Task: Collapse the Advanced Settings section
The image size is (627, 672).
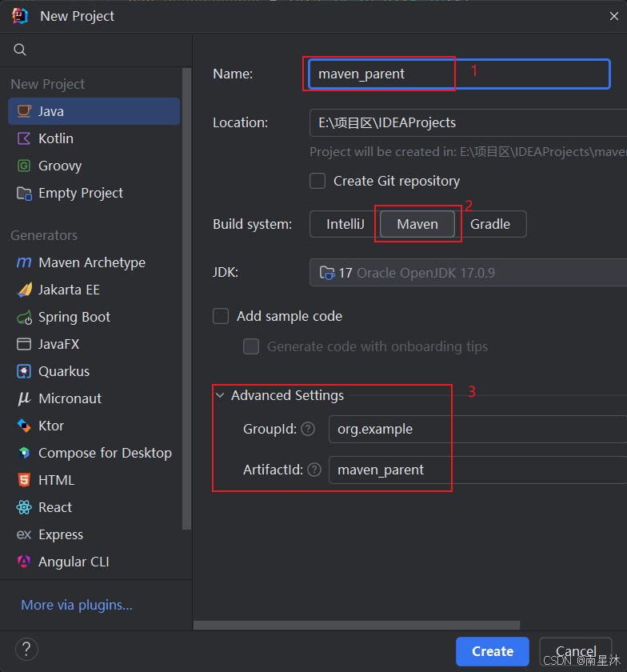Action: click(x=220, y=395)
